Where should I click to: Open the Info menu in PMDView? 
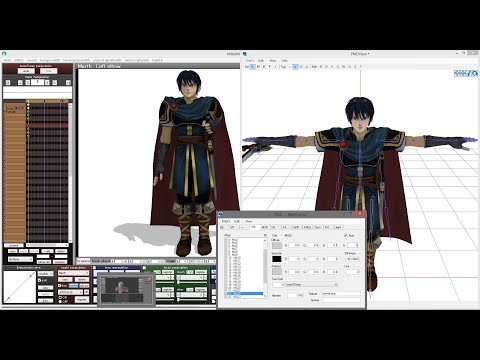click(285, 61)
